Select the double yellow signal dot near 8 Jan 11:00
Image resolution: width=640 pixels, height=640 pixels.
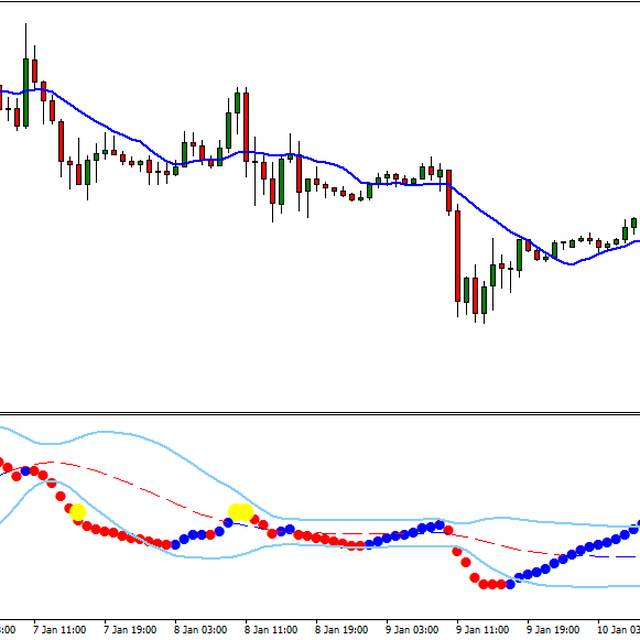pyautogui.click(x=241, y=512)
